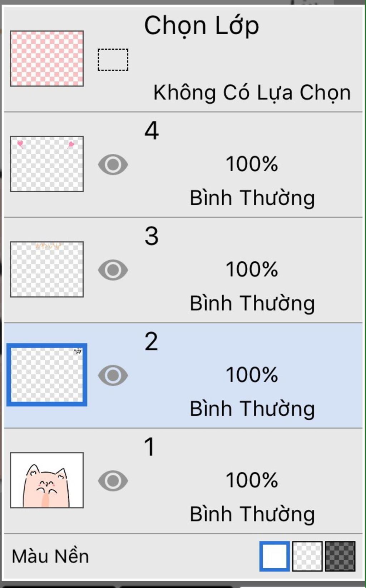Click the dashed selection rectangle icon

113,60
